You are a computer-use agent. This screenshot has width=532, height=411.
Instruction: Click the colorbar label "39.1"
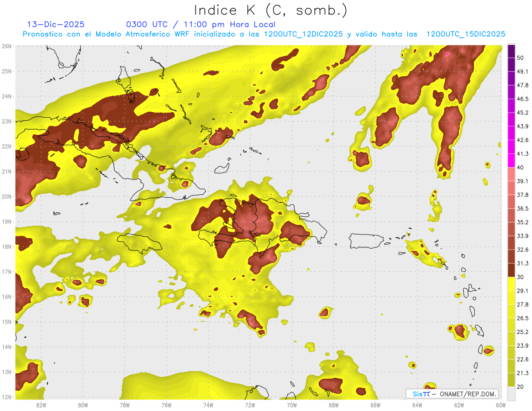click(523, 181)
